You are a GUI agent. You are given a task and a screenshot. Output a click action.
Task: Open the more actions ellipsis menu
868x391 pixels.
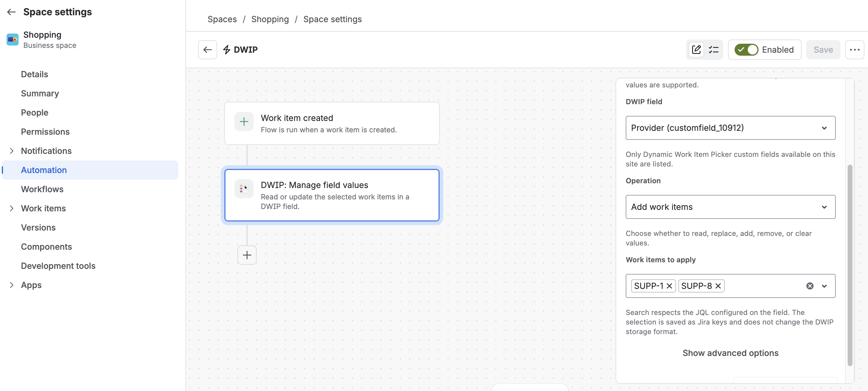(855, 50)
